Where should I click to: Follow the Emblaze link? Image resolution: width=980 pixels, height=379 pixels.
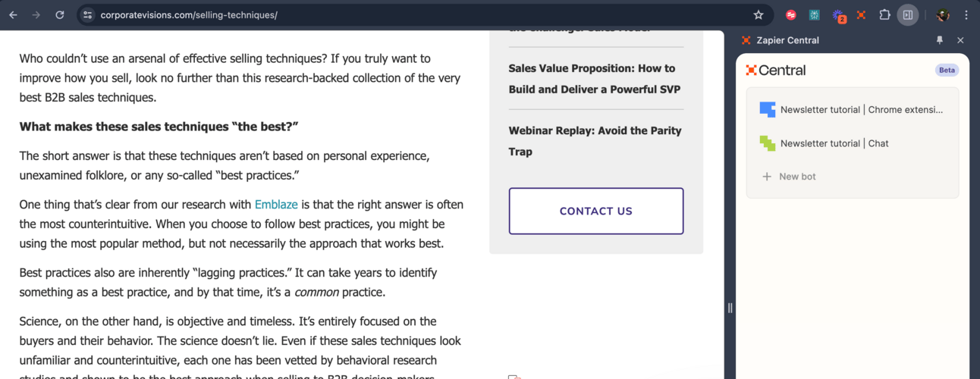point(276,205)
